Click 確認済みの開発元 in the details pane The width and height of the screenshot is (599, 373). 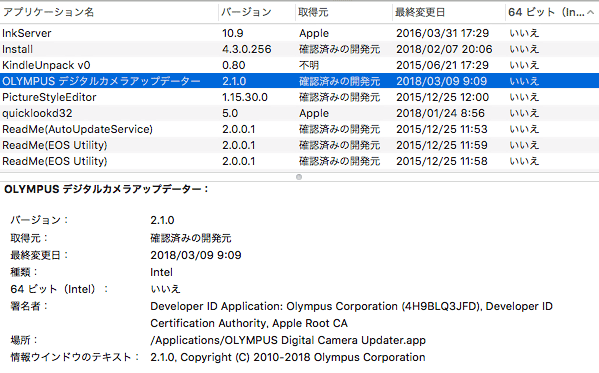(x=191, y=238)
